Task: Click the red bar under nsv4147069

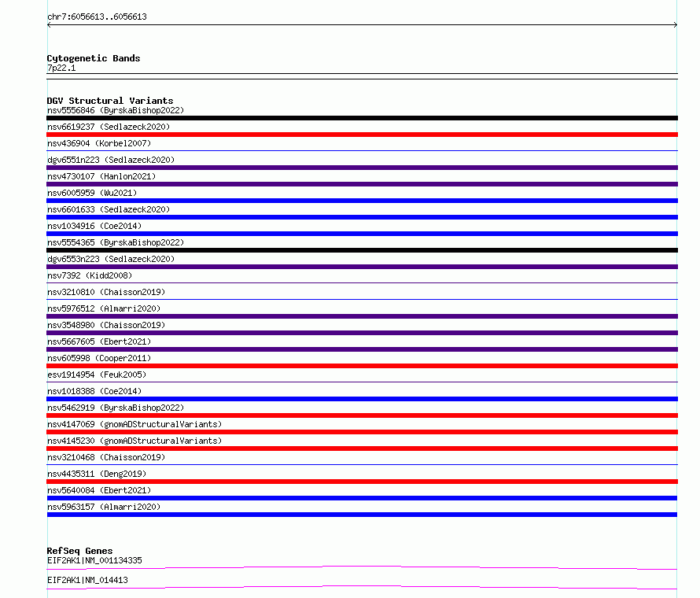Action: 362,432
